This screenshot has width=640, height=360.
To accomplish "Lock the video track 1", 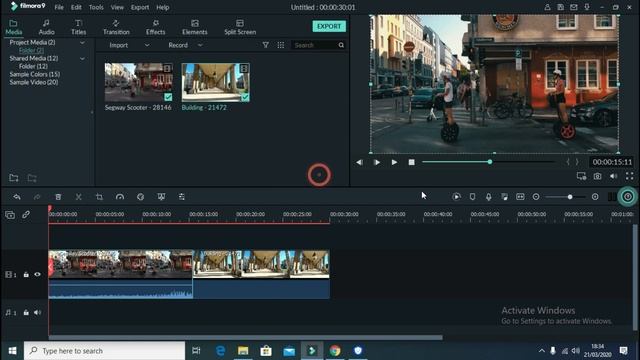I will point(26,275).
